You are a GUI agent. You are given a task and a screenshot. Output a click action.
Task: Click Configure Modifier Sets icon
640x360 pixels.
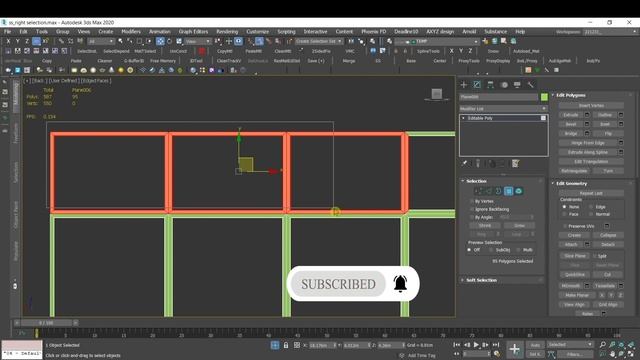(516, 163)
